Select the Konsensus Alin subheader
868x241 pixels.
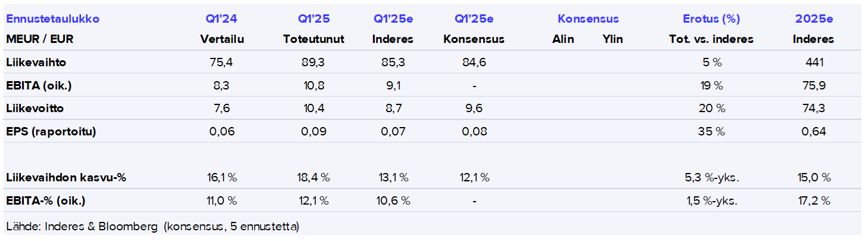click(x=563, y=39)
